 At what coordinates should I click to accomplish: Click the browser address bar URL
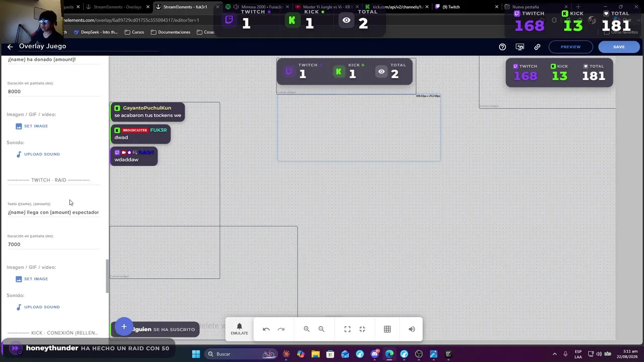(x=132, y=20)
